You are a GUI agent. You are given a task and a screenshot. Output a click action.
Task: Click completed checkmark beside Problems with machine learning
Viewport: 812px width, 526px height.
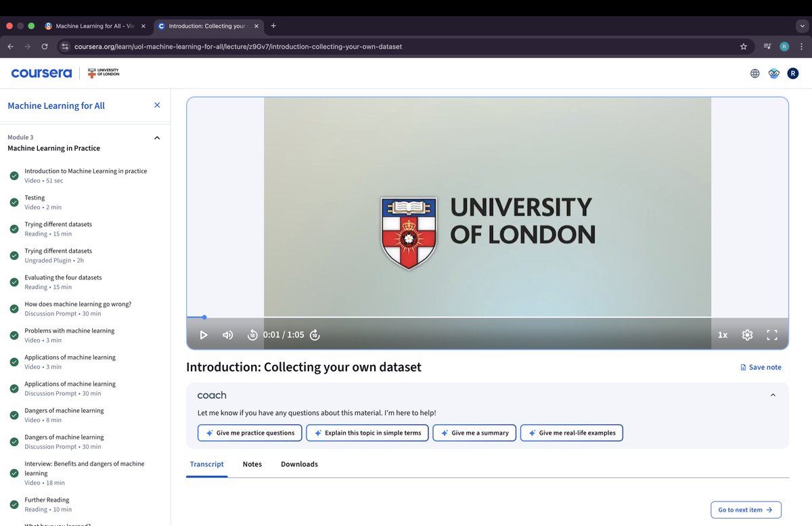(x=14, y=335)
